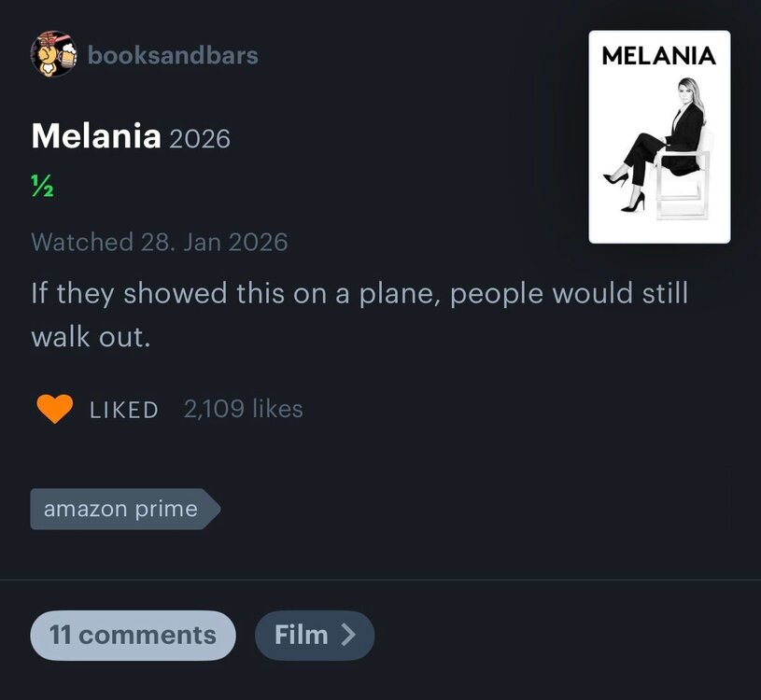Screen dimensions: 761x700
Task: Open the 11 comments tab
Action: coord(133,636)
